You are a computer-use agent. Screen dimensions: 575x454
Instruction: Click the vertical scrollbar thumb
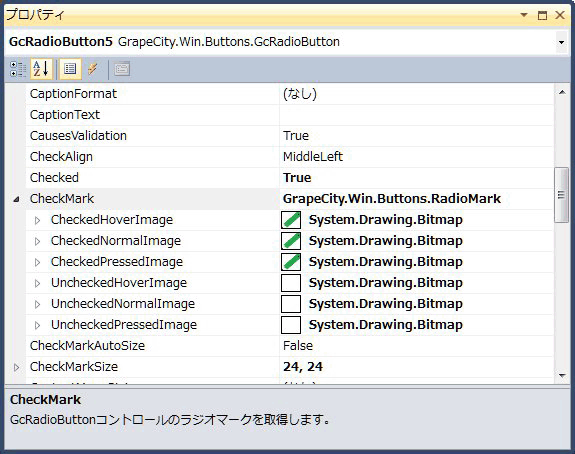pos(561,195)
